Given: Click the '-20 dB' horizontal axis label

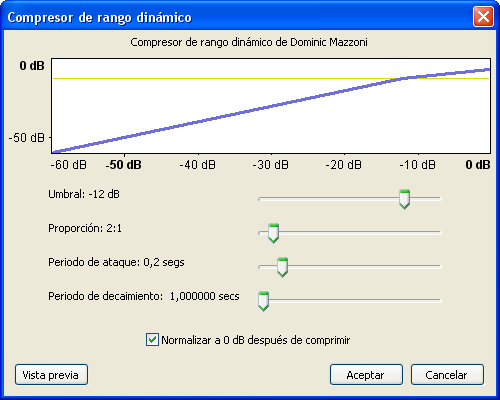Looking at the screenshot, I should click(x=343, y=165).
